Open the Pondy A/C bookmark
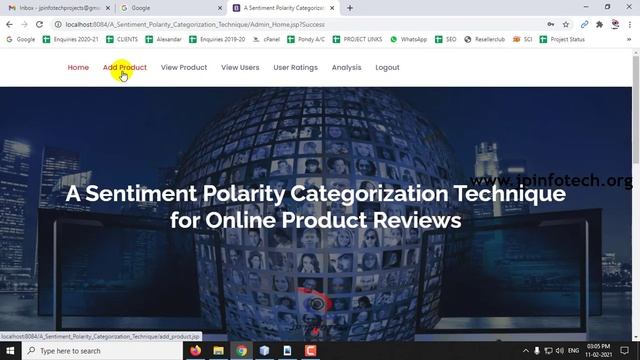This screenshot has height=360, width=640. (x=306, y=39)
